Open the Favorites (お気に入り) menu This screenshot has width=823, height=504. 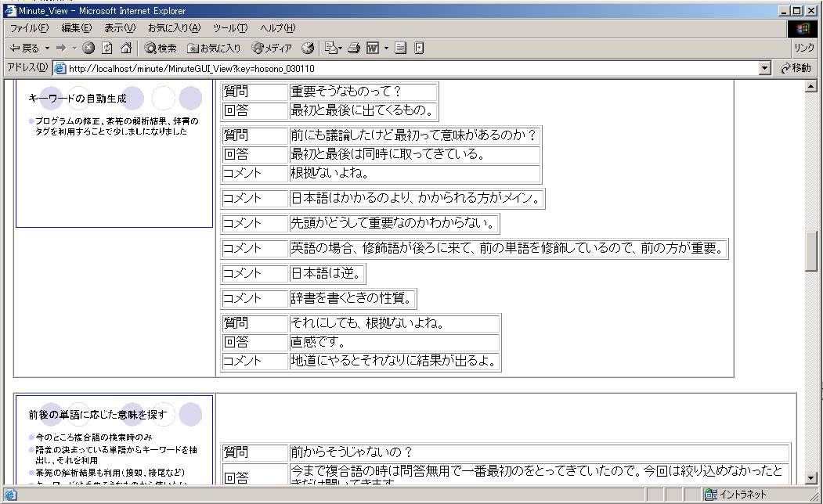(174, 28)
